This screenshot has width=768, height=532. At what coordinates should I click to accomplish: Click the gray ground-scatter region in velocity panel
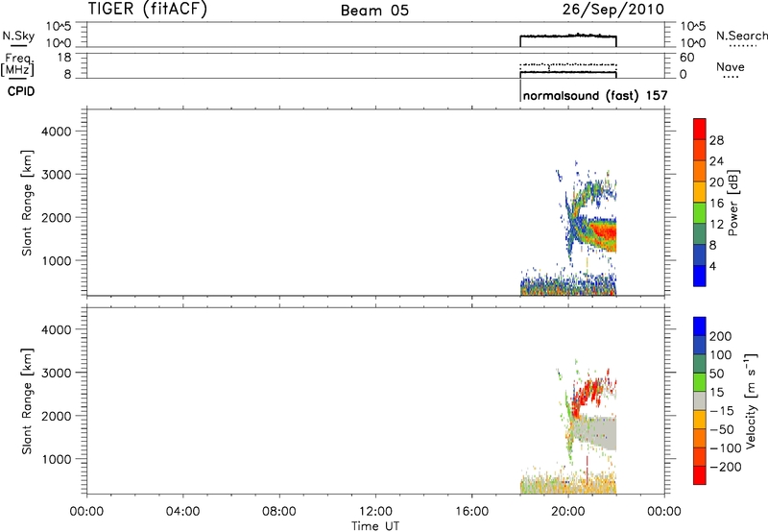pos(597,431)
